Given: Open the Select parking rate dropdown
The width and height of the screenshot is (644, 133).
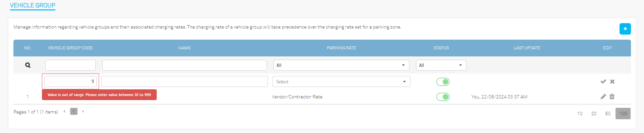Looking at the screenshot, I should click(x=341, y=82).
